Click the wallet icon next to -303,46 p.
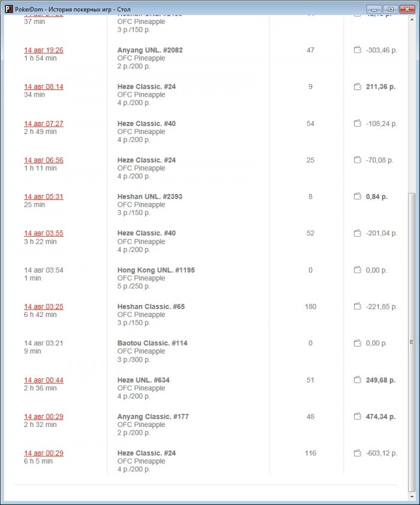This screenshot has height=505, width=420. pos(358,50)
